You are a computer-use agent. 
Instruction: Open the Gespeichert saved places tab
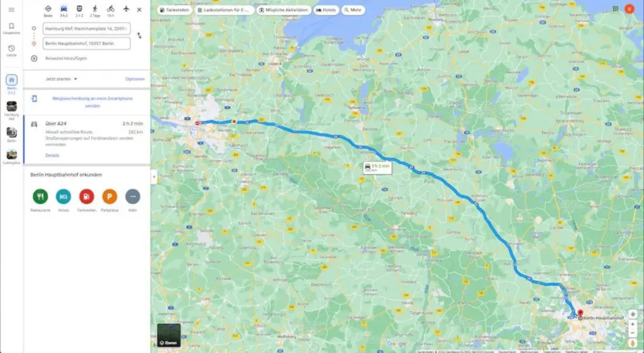[x=11, y=29]
